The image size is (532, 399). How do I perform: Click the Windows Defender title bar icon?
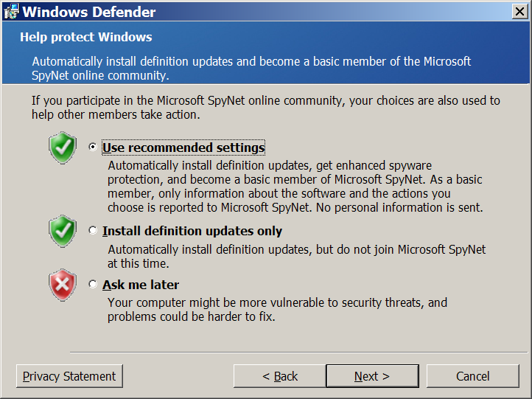coord(12,12)
